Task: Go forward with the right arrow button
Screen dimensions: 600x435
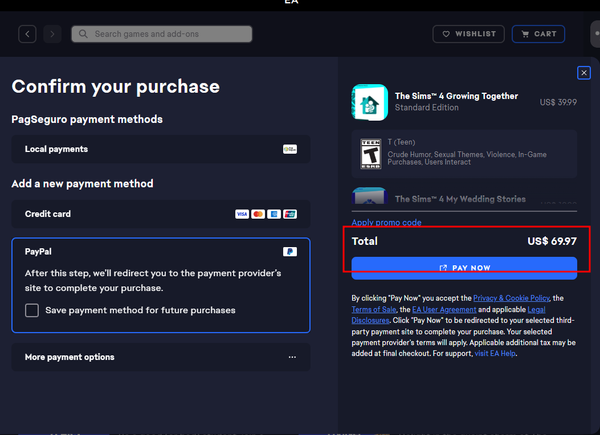Action: (52, 34)
